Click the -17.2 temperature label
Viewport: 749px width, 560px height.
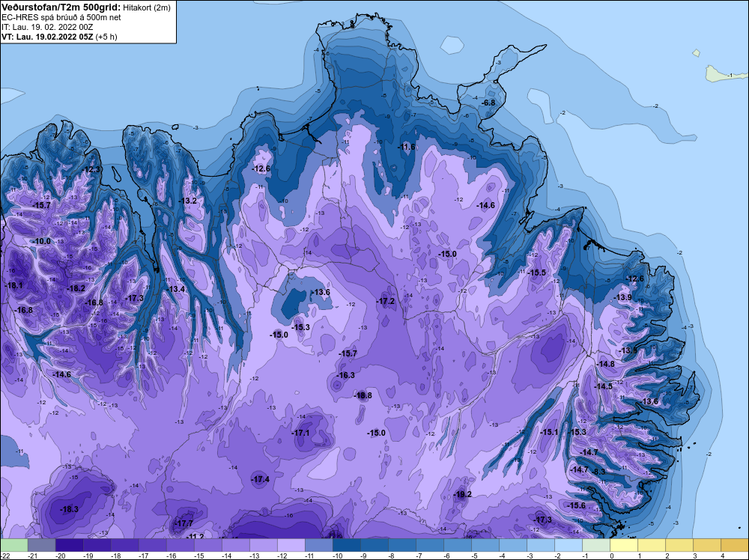[386, 301]
